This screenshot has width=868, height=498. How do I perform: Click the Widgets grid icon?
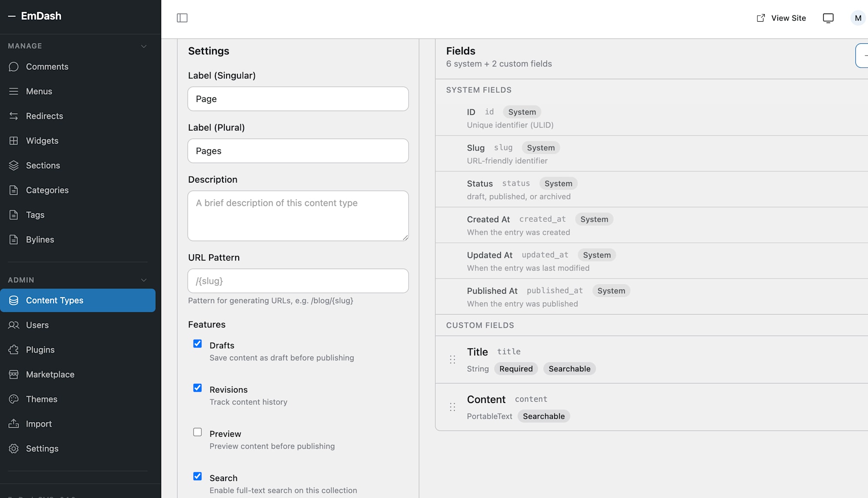[13, 141]
